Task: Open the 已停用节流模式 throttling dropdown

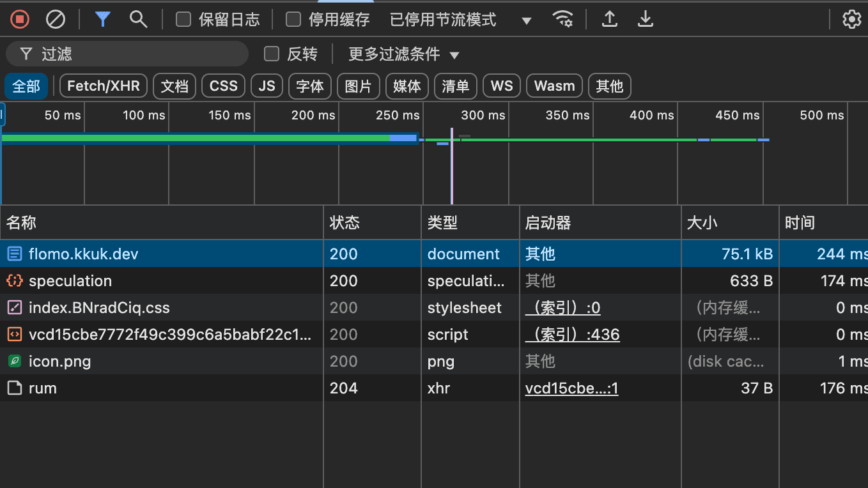Action: coord(442,19)
